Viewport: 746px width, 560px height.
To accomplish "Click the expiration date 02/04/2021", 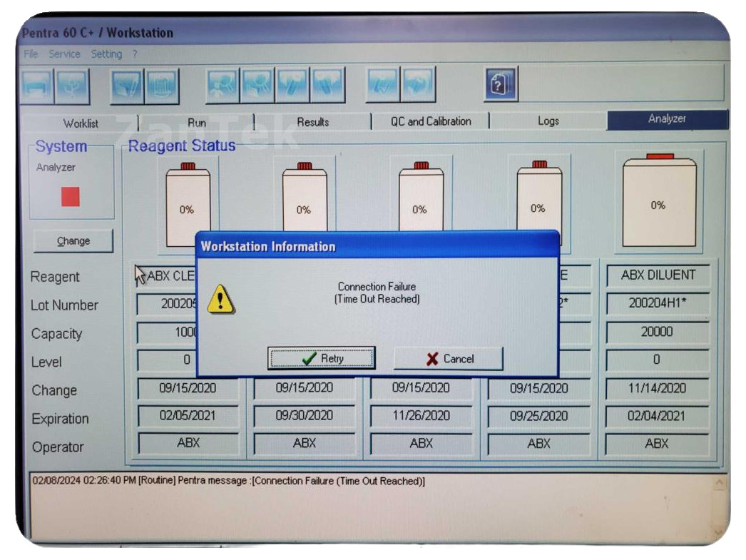I will pyautogui.click(x=656, y=416).
